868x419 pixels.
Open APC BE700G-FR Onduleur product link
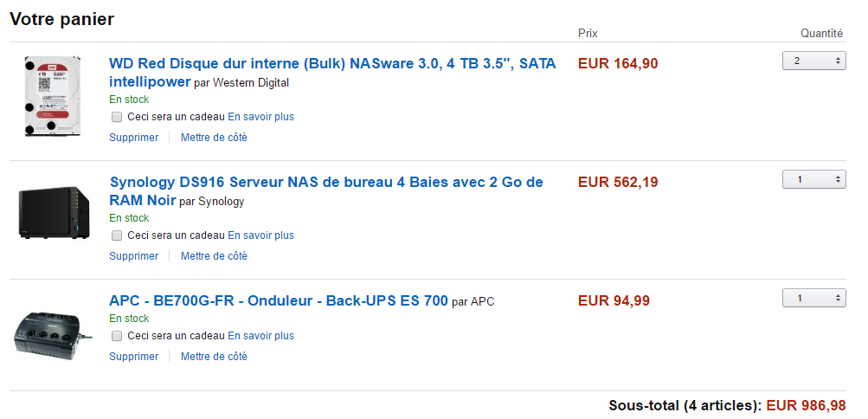(279, 300)
